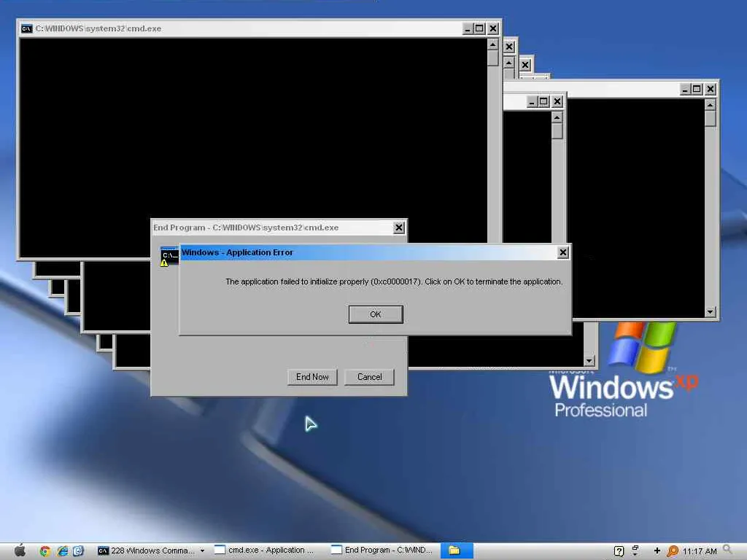Click the error message text mentioning 0xc0000017

click(x=393, y=281)
